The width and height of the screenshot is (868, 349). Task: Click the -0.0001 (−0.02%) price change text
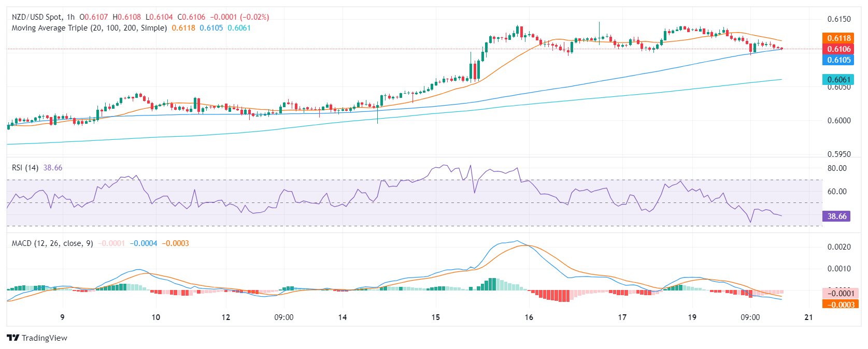click(239, 17)
